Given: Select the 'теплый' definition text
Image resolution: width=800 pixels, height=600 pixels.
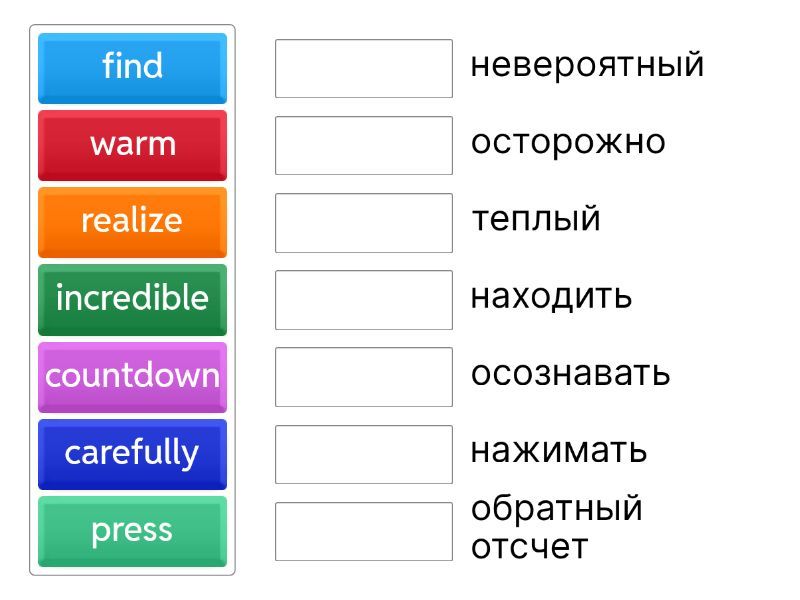Looking at the screenshot, I should pos(535,219).
